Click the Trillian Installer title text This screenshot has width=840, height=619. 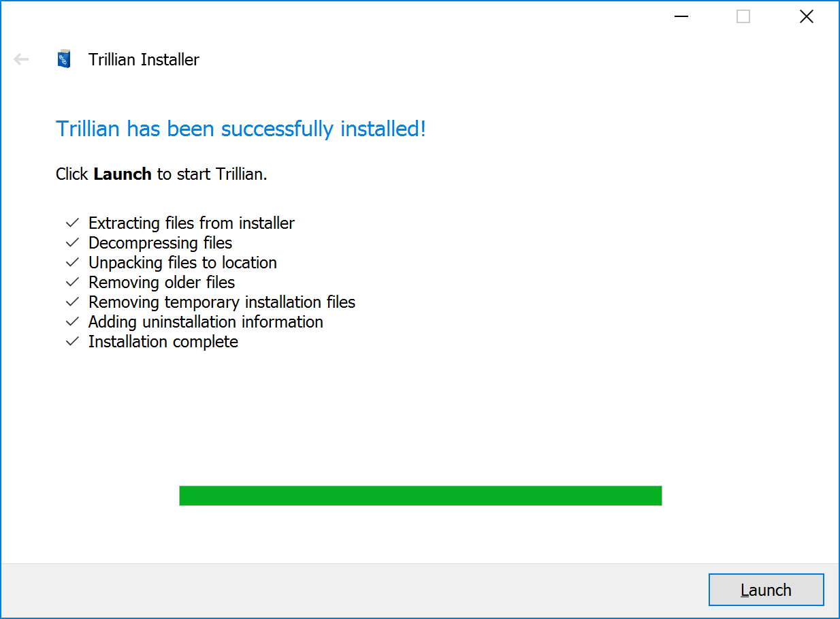(144, 60)
